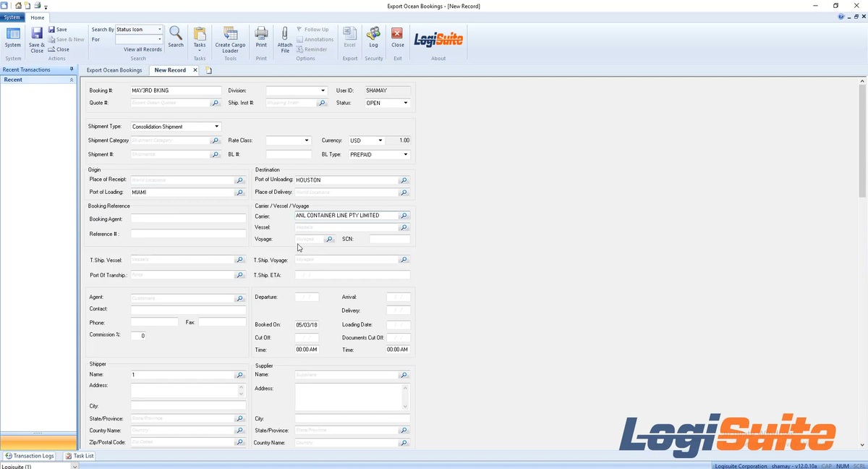Click the BL # input field

point(289,155)
